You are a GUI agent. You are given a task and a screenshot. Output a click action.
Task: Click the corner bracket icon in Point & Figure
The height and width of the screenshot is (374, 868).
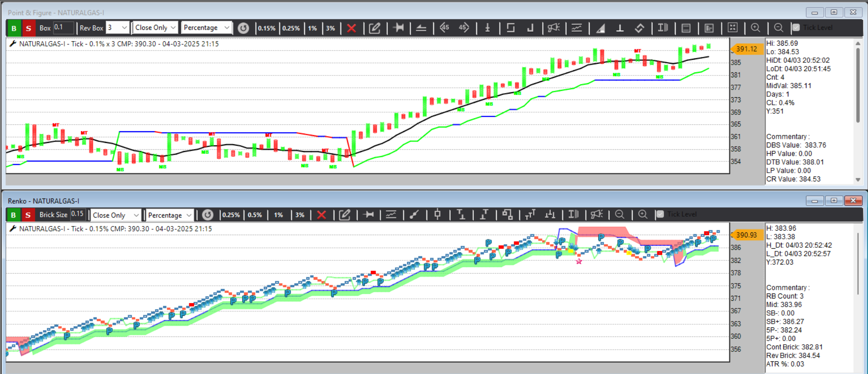pyautogui.click(x=530, y=28)
